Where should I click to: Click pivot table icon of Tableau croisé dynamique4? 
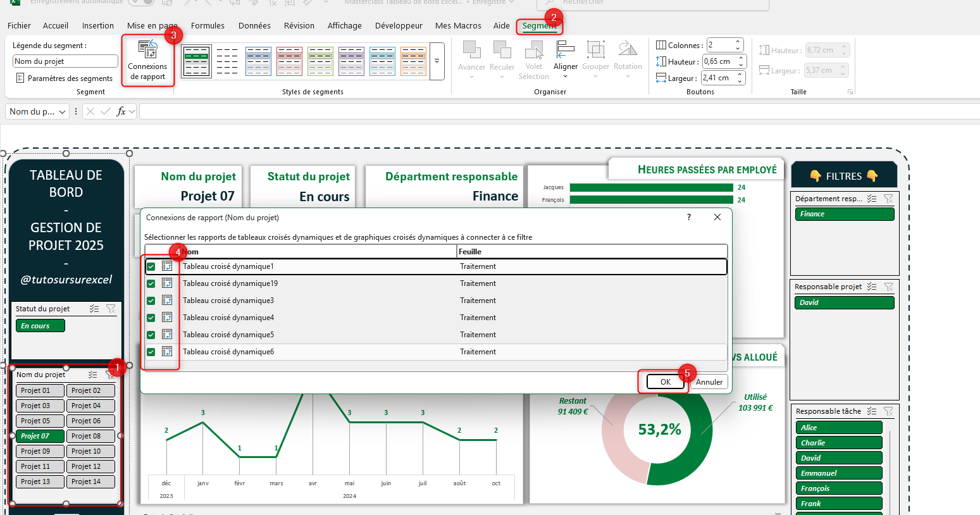coord(167,318)
